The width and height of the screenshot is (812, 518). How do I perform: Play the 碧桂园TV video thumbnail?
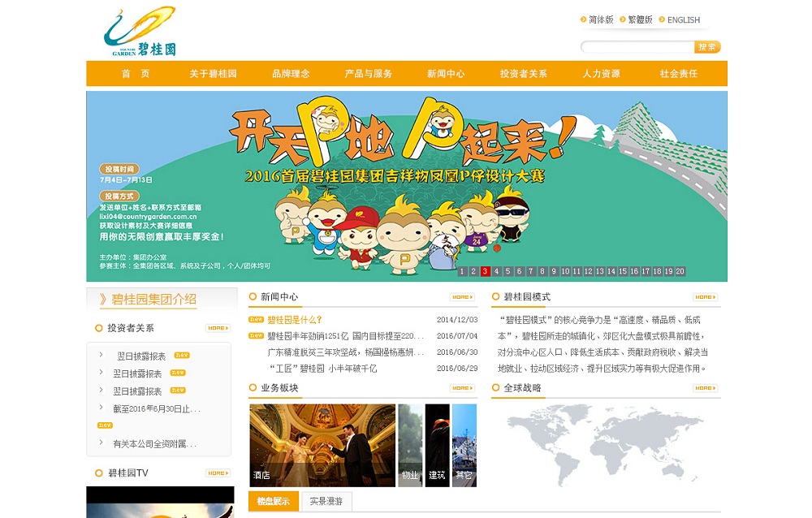160,503
